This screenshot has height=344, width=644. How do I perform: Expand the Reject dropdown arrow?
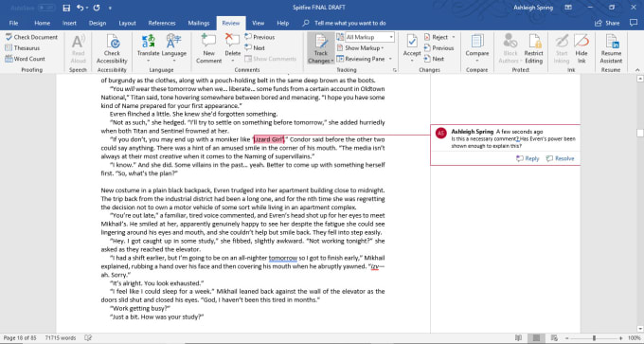pyautogui.click(x=454, y=37)
